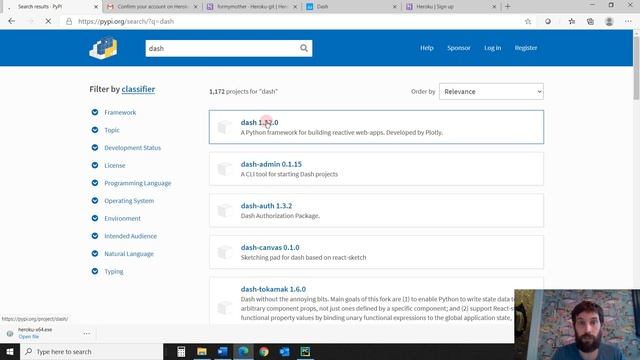Click the browser address bar URL
The width and height of the screenshot is (640, 360).
[126, 21]
